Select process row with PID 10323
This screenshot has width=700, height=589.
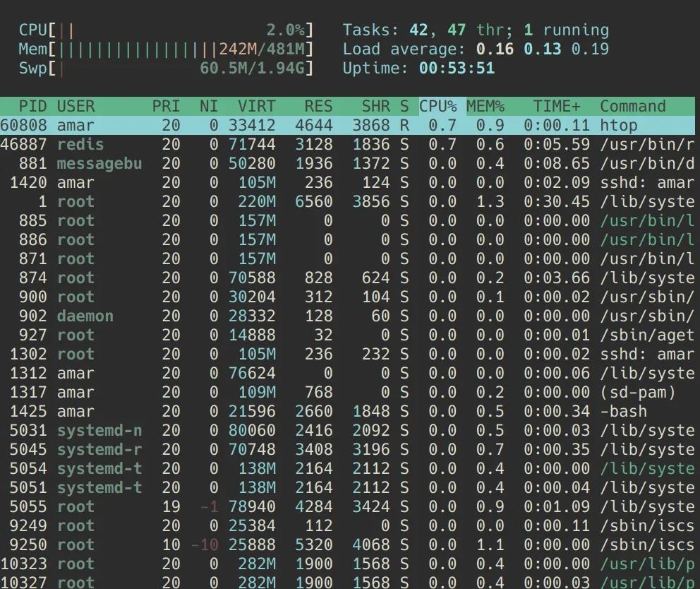[347, 564]
